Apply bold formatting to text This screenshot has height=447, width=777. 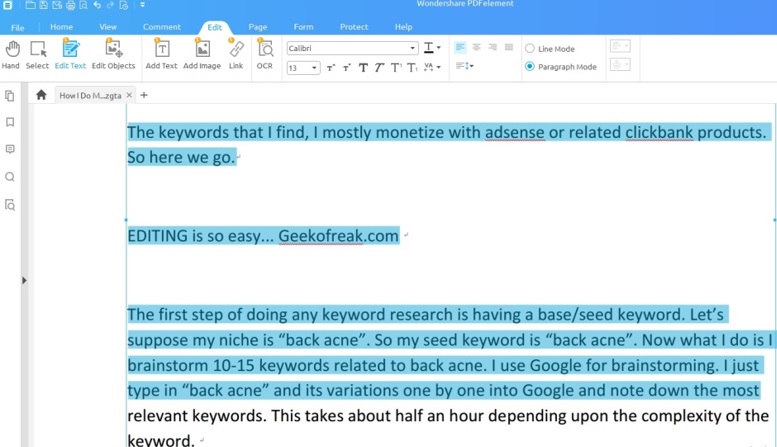[363, 68]
